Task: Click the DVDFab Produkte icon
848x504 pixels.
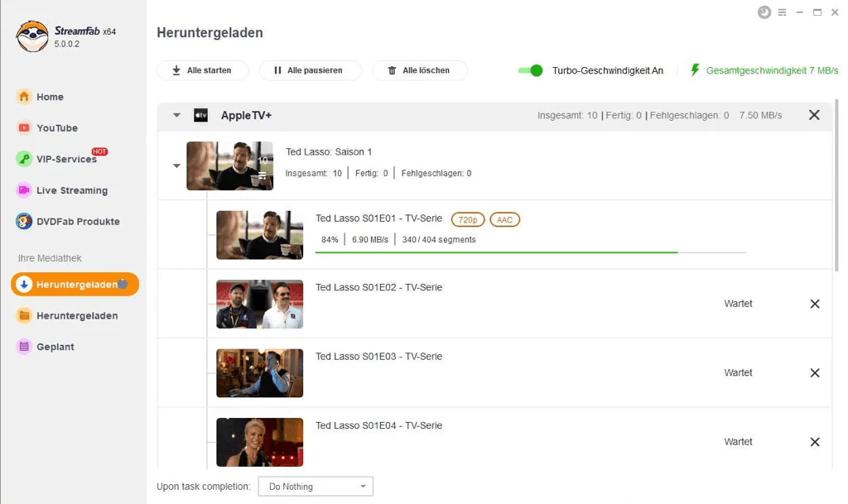Action: pyautogui.click(x=24, y=222)
